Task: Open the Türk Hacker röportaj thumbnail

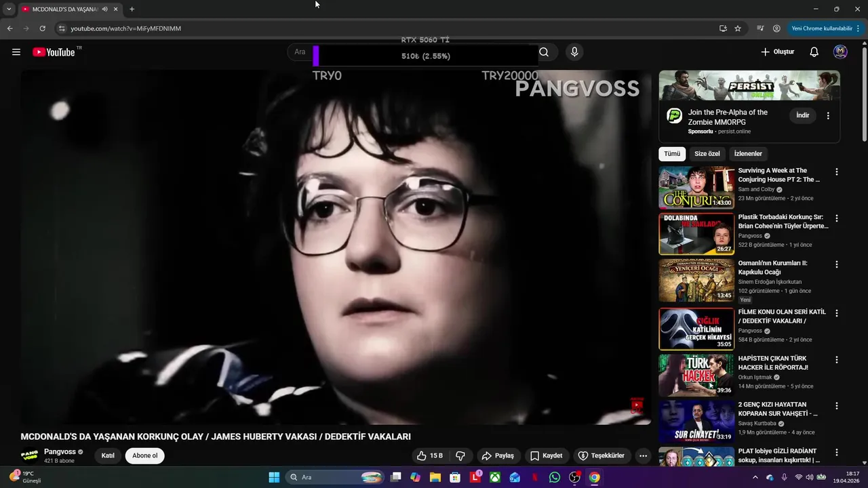Action: tap(696, 375)
